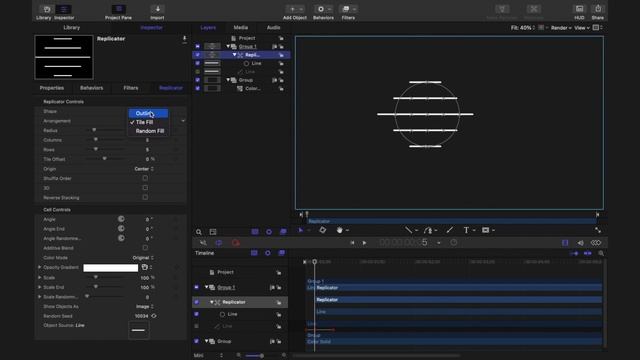Play the project
Viewport: 640px width, 360px height.
tap(364, 243)
